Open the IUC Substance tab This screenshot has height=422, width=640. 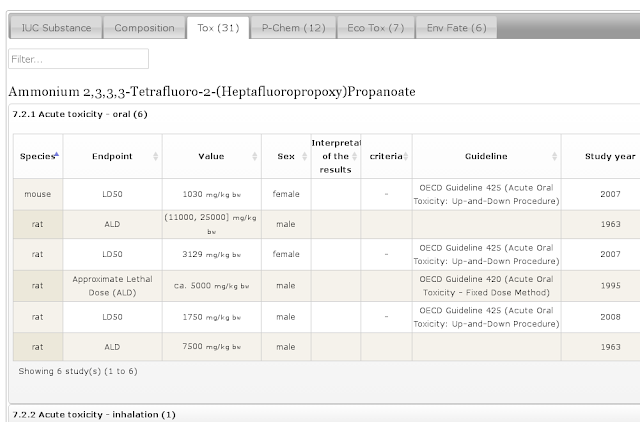click(x=56, y=28)
